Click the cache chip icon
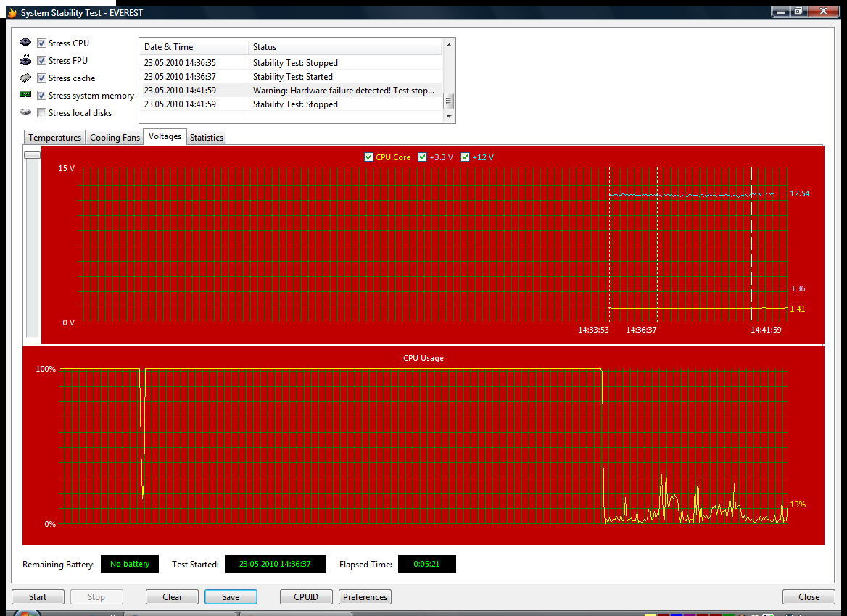 tap(25, 78)
